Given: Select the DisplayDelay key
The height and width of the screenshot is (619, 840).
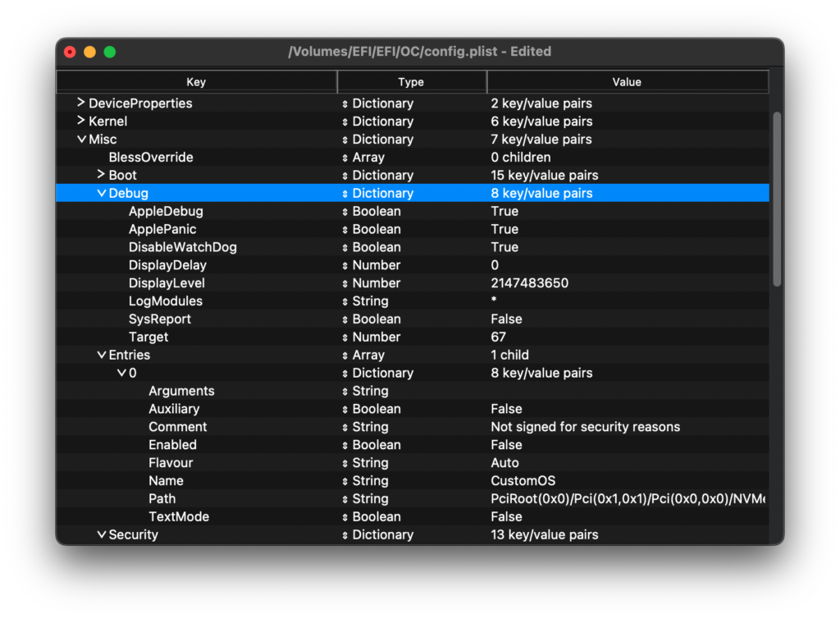Looking at the screenshot, I should pyautogui.click(x=167, y=265).
